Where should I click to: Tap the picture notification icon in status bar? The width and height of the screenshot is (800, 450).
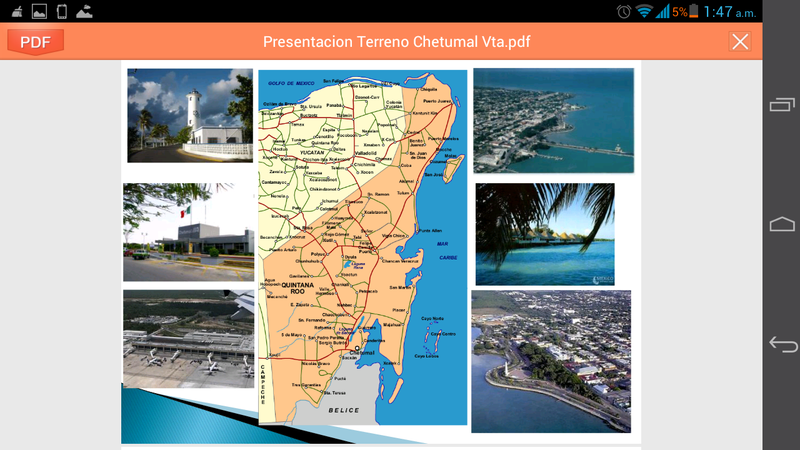(38, 12)
